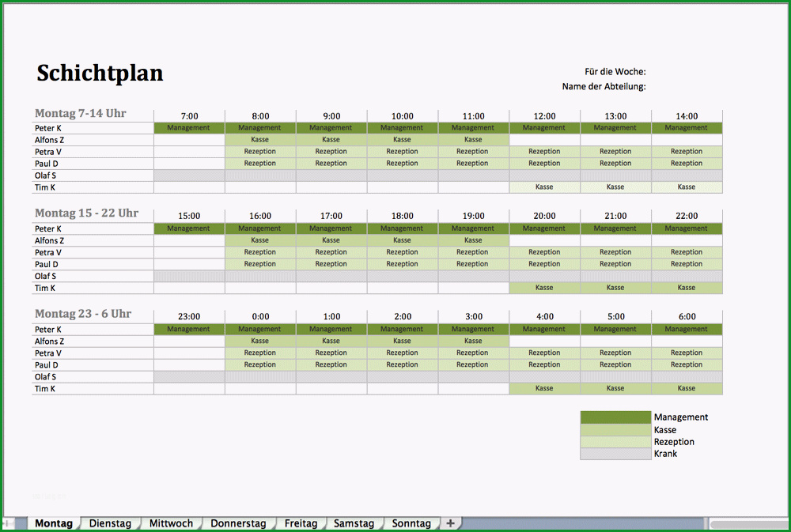This screenshot has height=532, width=791.
Task: Select the 14:00 column header
Action: coord(687,116)
